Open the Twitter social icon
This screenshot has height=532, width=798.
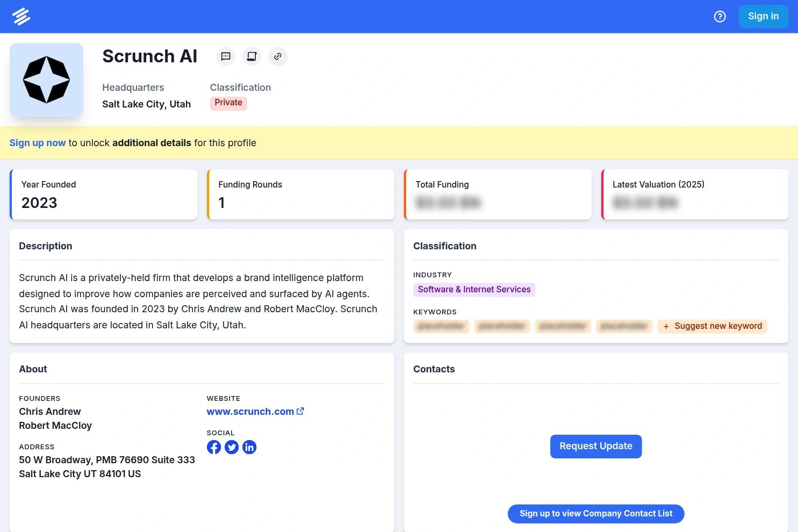point(232,447)
